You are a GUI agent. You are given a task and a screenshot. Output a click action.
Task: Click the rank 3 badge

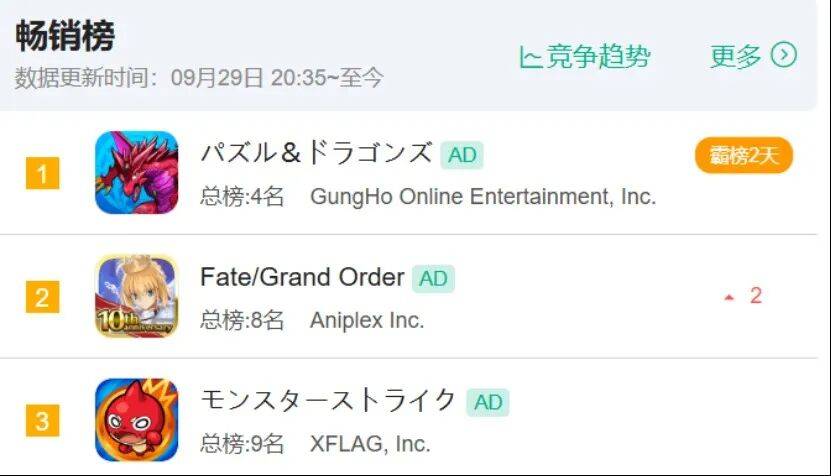(x=42, y=421)
